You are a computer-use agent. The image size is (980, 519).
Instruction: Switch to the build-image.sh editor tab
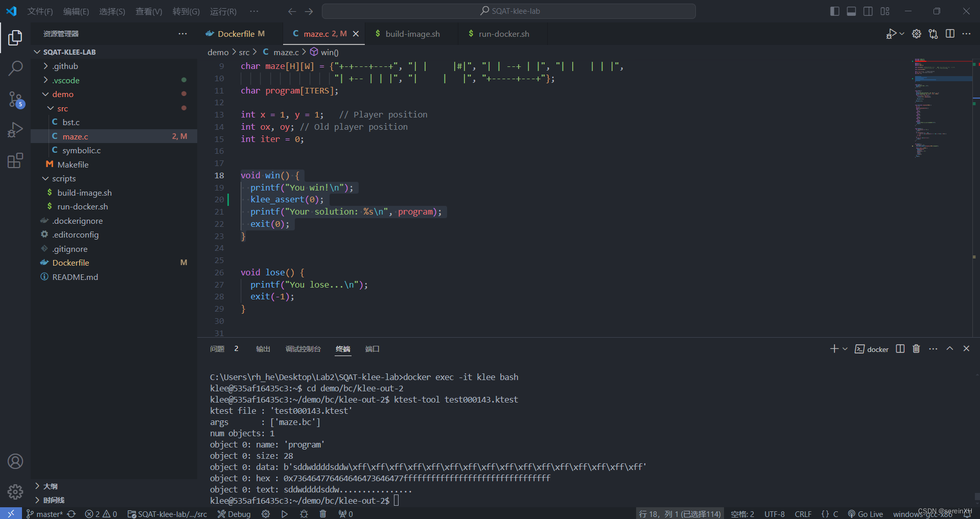(x=412, y=34)
